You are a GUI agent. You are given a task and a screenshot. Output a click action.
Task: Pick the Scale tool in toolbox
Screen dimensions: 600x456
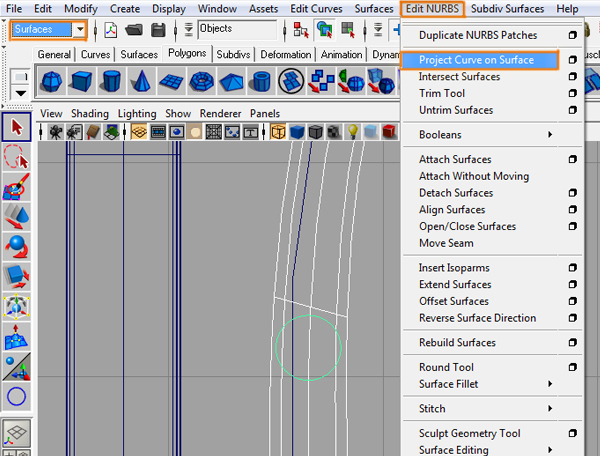click(16, 276)
